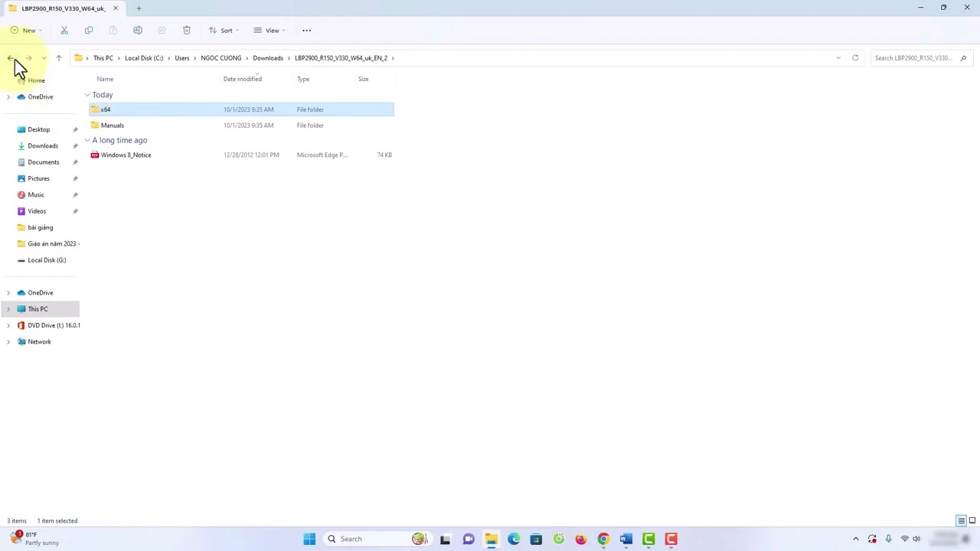980x551 pixels.
Task: Expand the Network tree node
Action: pos(8,342)
